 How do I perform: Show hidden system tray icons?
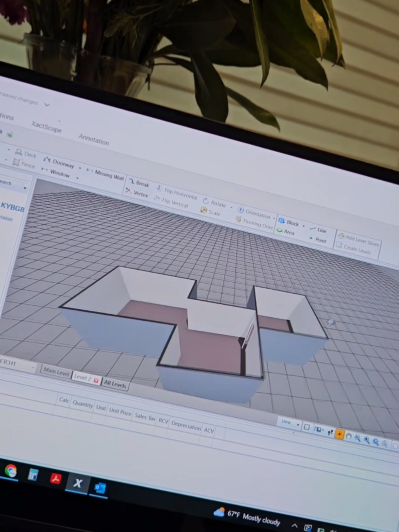point(294,526)
